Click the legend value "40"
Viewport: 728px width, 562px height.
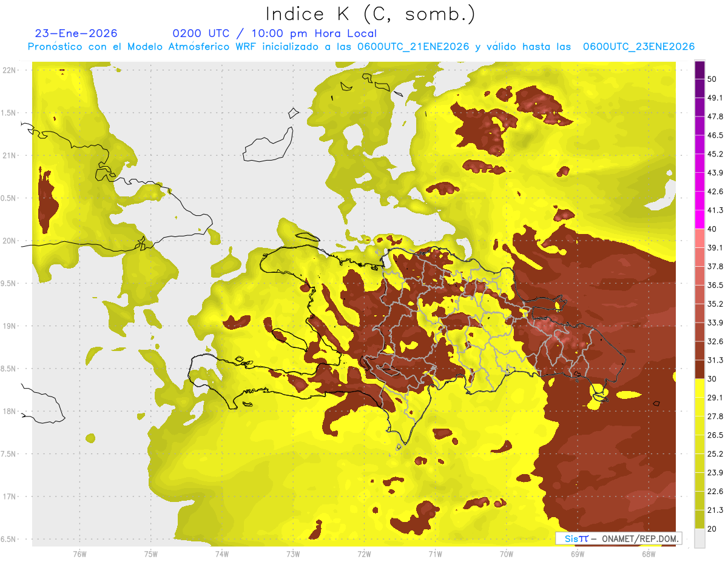pyautogui.click(x=712, y=229)
